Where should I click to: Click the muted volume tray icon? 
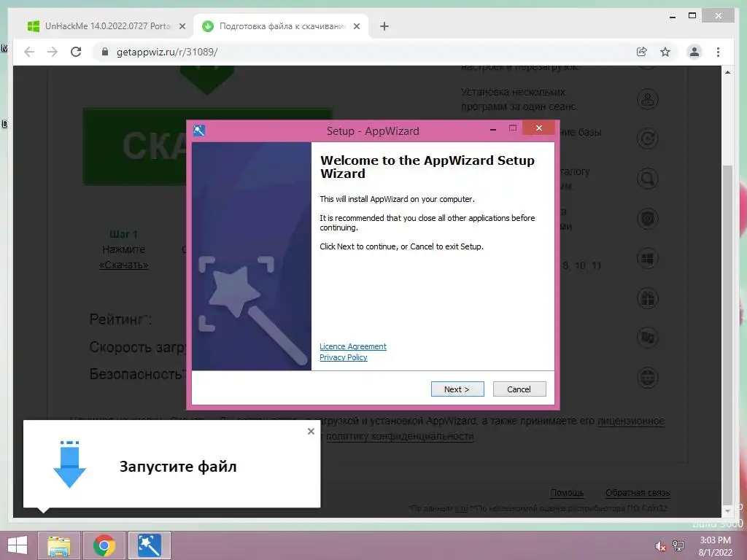pyautogui.click(x=660, y=545)
